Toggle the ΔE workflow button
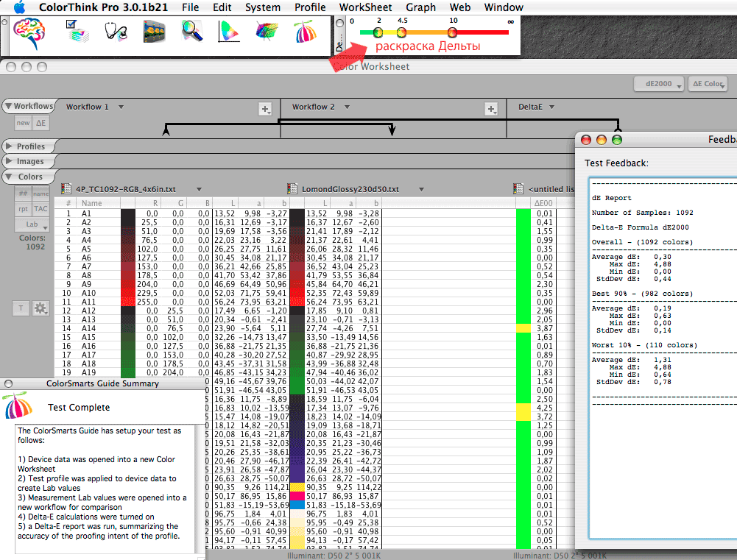Viewport: 737px width, 560px height. pos(41,123)
